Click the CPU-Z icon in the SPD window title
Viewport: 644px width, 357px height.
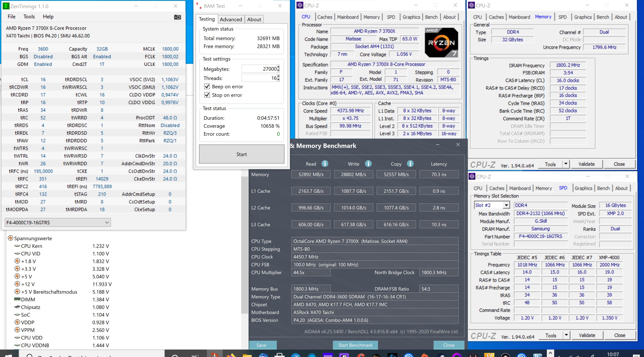472,176
